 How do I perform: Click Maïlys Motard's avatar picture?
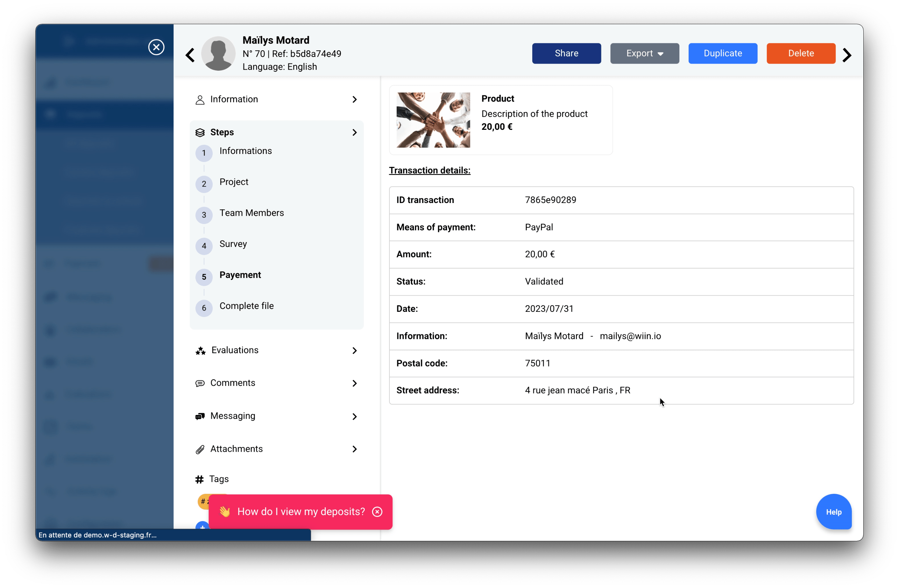218,54
